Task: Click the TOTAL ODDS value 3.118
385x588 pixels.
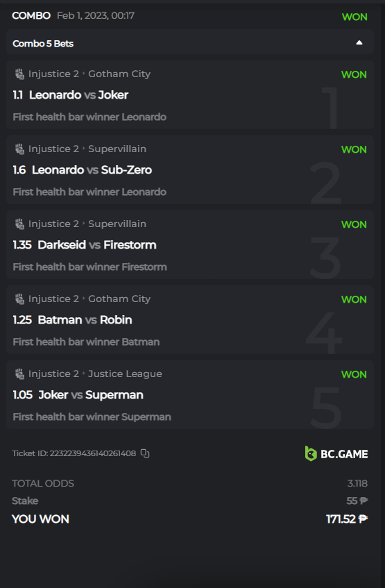Action: click(357, 483)
